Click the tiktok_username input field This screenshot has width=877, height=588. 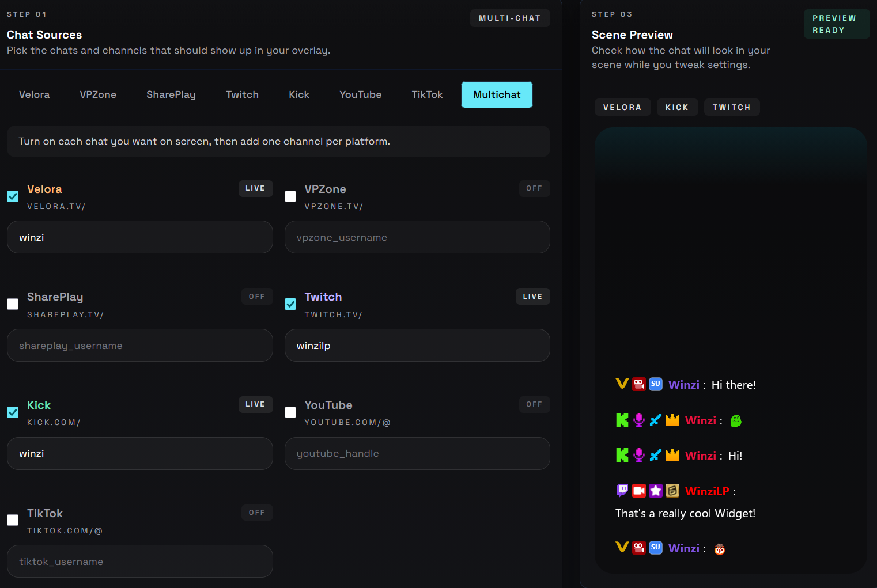pos(139,561)
